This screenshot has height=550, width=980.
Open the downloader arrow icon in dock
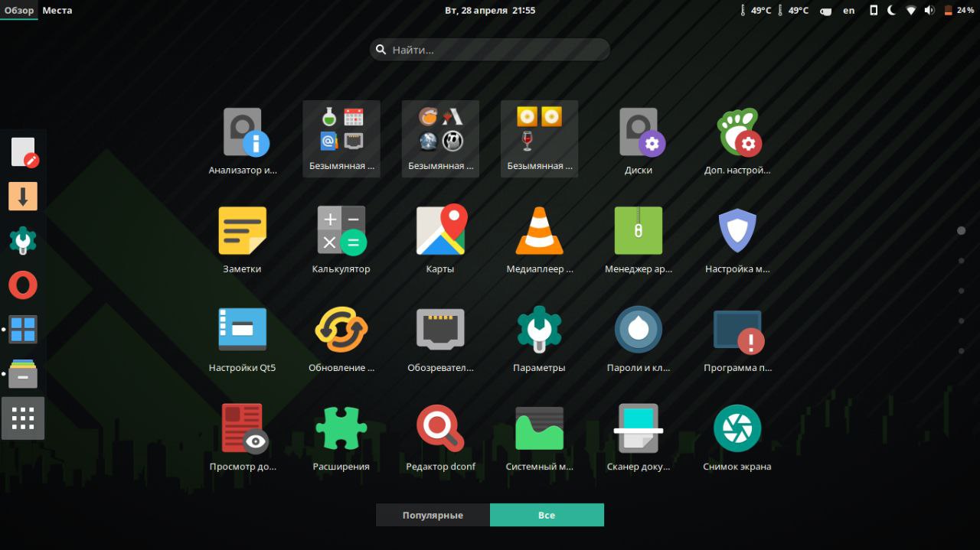[23, 197]
